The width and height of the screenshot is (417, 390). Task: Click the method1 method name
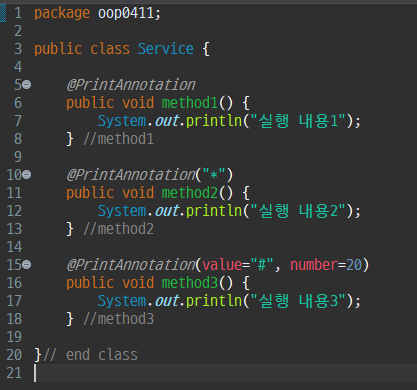tap(190, 103)
